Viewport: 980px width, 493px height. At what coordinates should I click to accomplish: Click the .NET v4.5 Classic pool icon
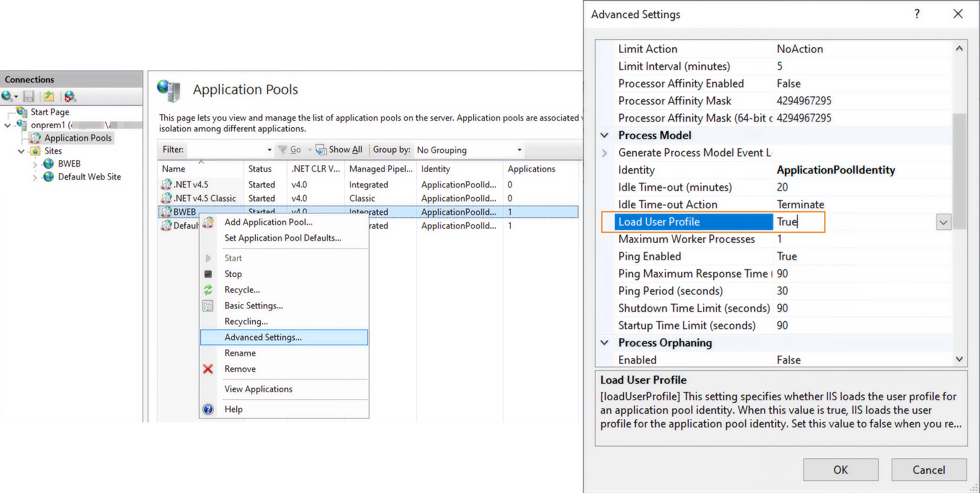pyautogui.click(x=166, y=198)
